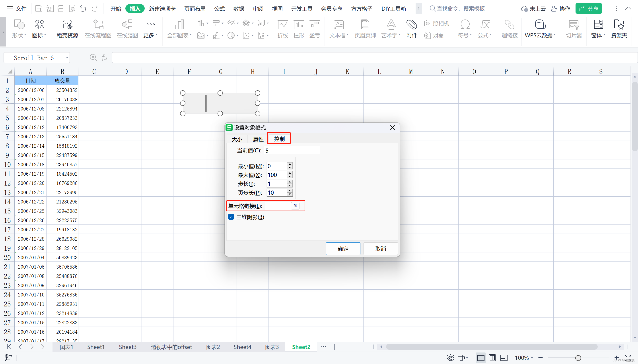This screenshot has height=364, width=638.
Task: Open 稻壳资源 resource icon
Action: coord(67,29)
